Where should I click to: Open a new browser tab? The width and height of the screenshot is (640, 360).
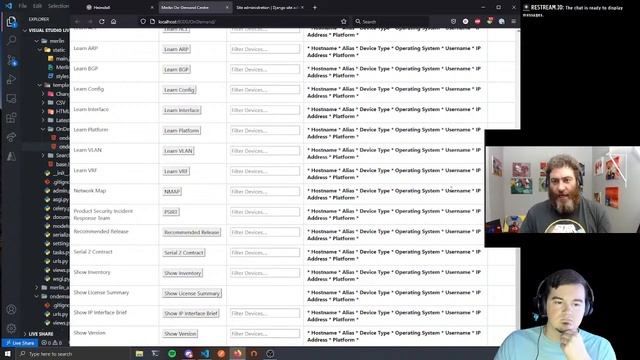point(315,7)
